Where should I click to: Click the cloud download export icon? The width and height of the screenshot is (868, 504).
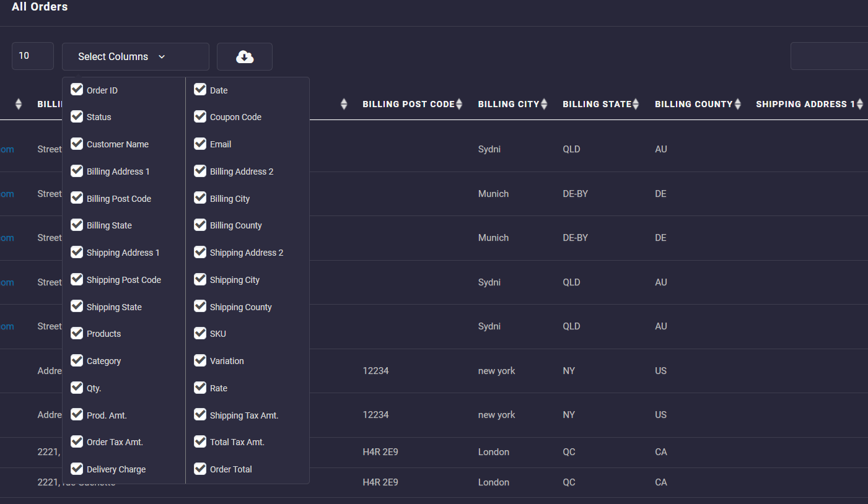coord(245,56)
